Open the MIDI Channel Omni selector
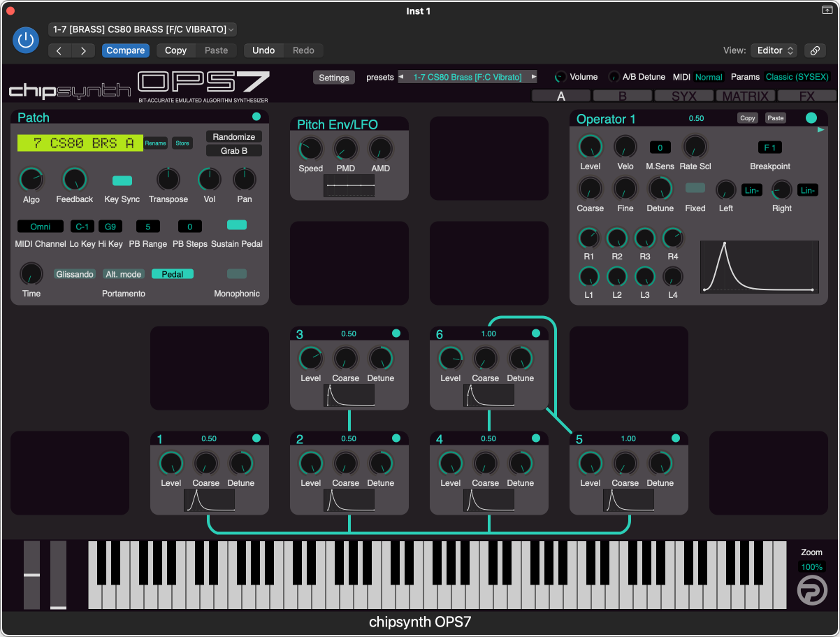 (41, 227)
